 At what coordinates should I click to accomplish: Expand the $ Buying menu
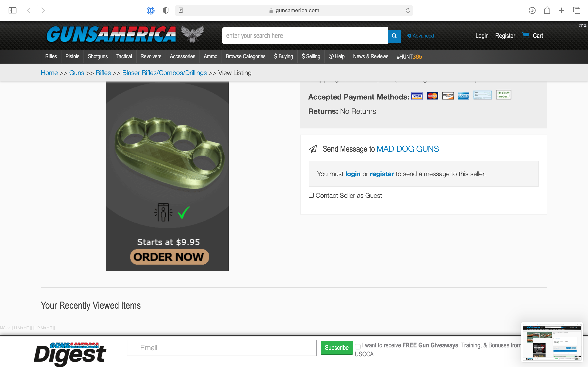pos(283,56)
